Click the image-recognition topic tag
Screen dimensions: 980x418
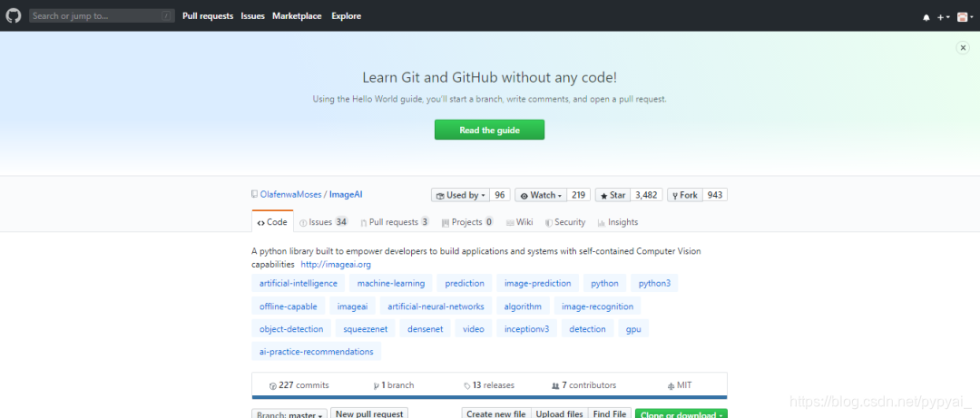click(597, 306)
